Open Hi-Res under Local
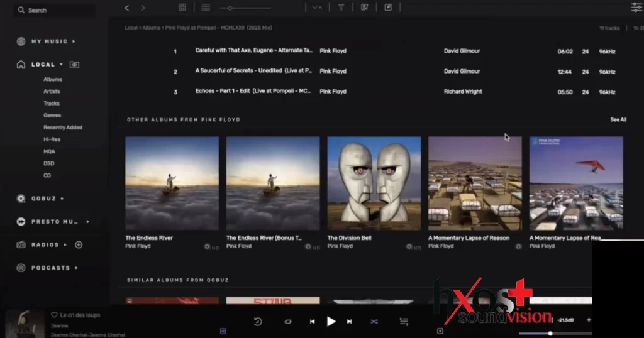This screenshot has height=338, width=644. 52,139
